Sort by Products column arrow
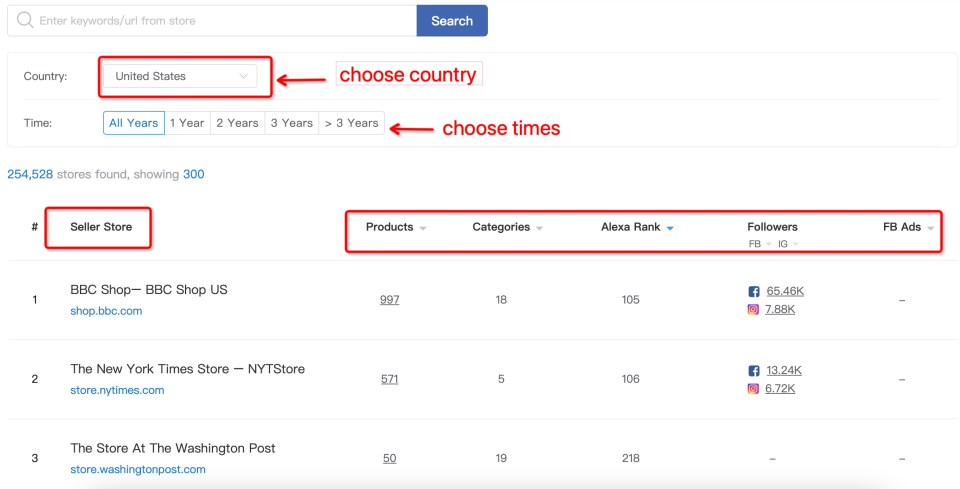Viewport: 960px width, 489px height. (x=422, y=228)
